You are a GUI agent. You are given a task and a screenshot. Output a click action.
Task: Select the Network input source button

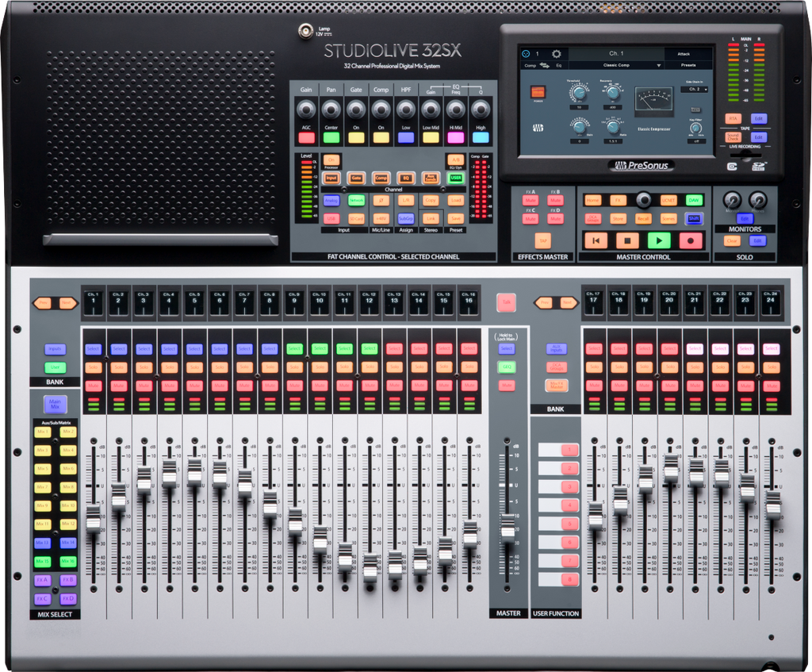point(356,201)
